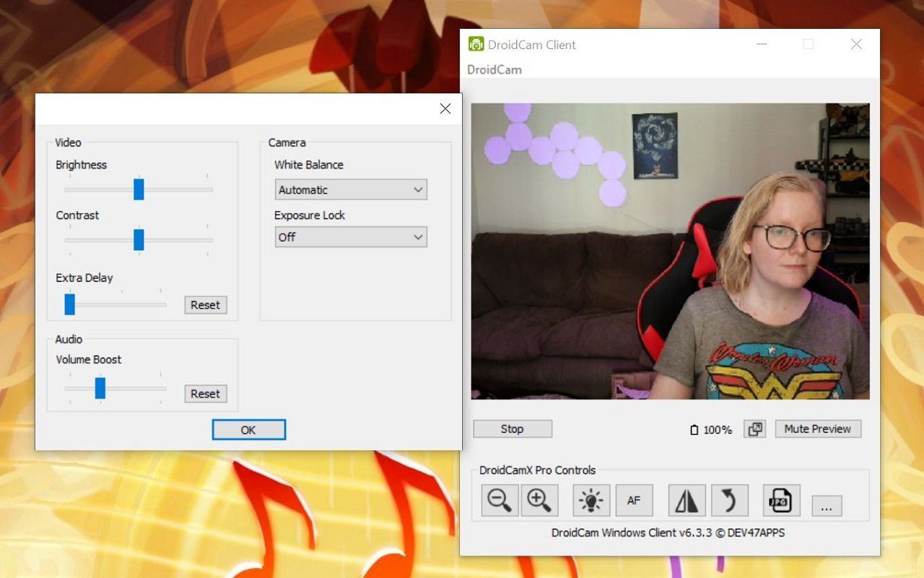Click the battery level indicator icon
Screen dimensions: 924x578
point(694,430)
